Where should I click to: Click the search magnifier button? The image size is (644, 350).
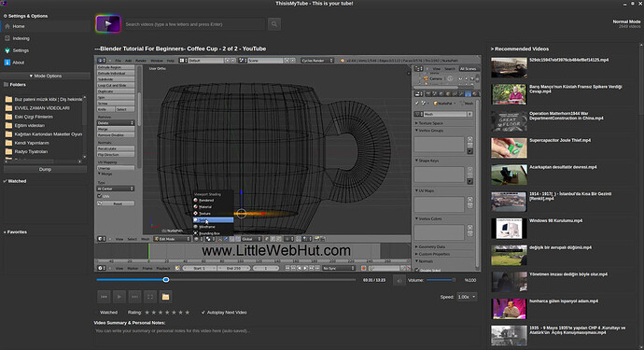[x=274, y=24]
